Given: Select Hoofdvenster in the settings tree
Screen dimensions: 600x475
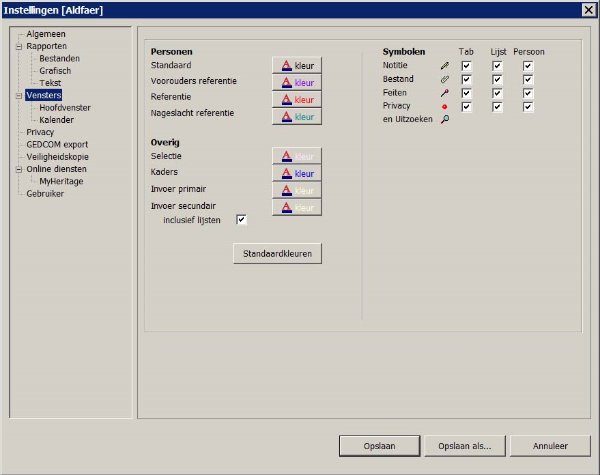Looking at the screenshot, I should click(66, 108).
